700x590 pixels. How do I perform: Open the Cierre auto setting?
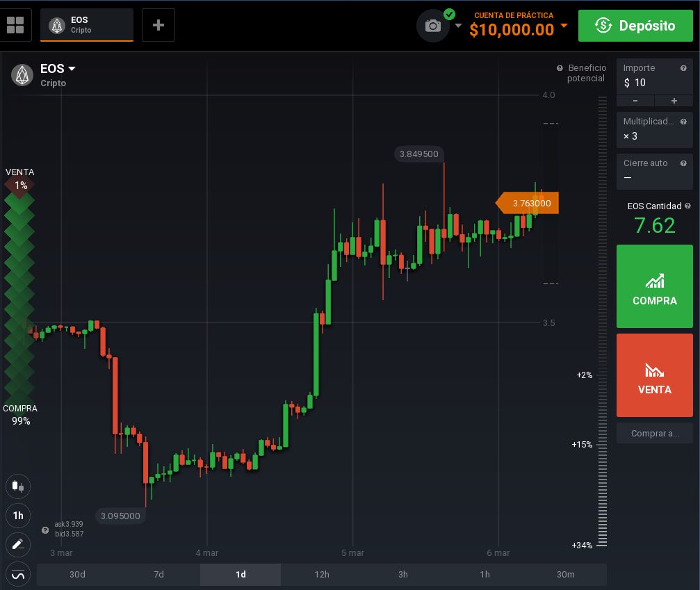click(x=654, y=172)
